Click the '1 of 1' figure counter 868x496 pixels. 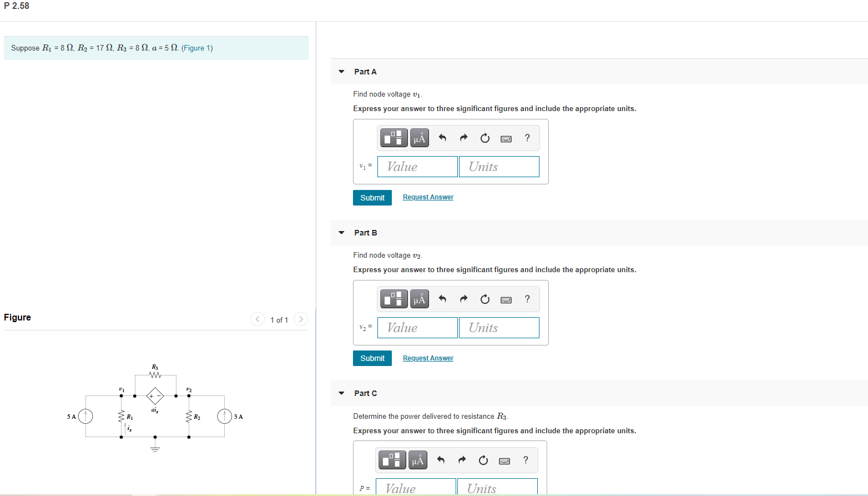pyautogui.click(x=279, y=320)
